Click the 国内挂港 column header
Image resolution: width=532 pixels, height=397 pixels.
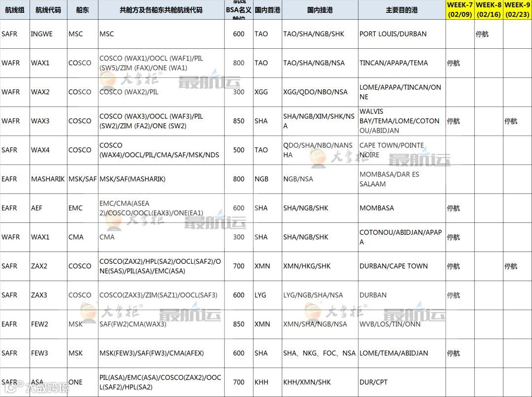point(320,10)
